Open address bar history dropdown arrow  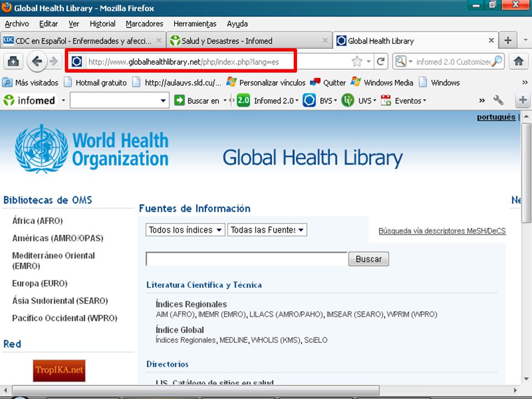coord(368,62)
